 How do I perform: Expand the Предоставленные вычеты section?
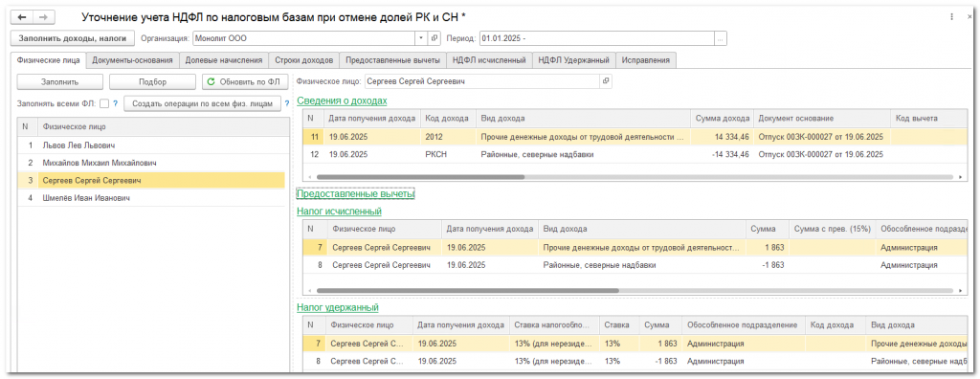(356, 194)
